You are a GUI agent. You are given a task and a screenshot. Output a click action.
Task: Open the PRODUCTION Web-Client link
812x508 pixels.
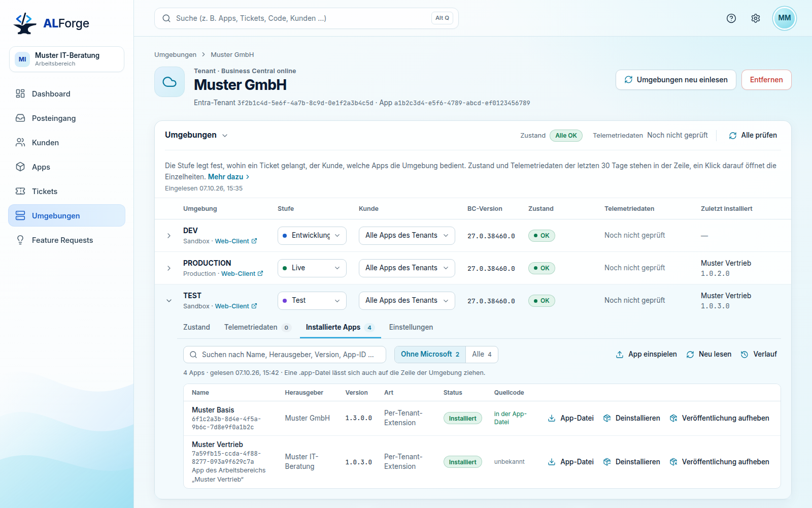pos(242,274)
